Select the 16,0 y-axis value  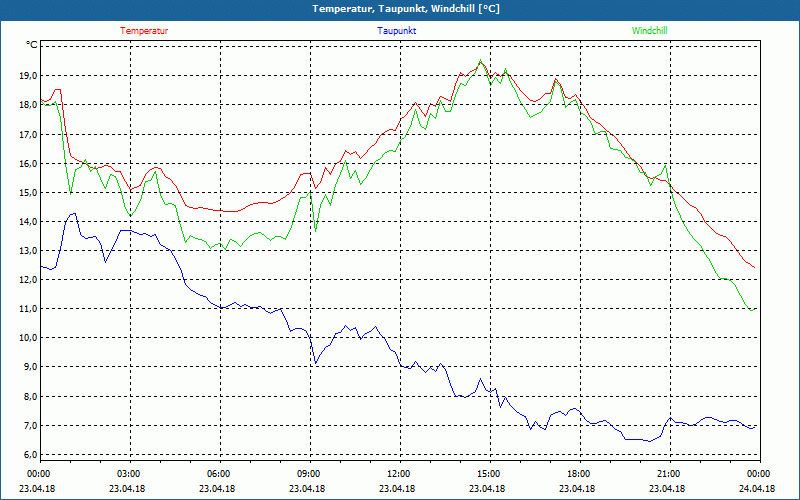[29, 163]
